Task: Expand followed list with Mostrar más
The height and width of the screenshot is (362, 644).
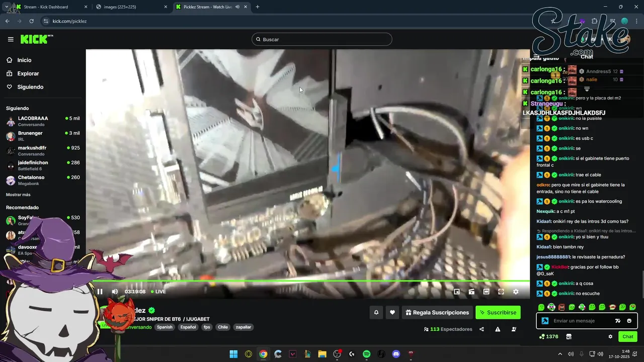Action: click(x=18, y=195)
